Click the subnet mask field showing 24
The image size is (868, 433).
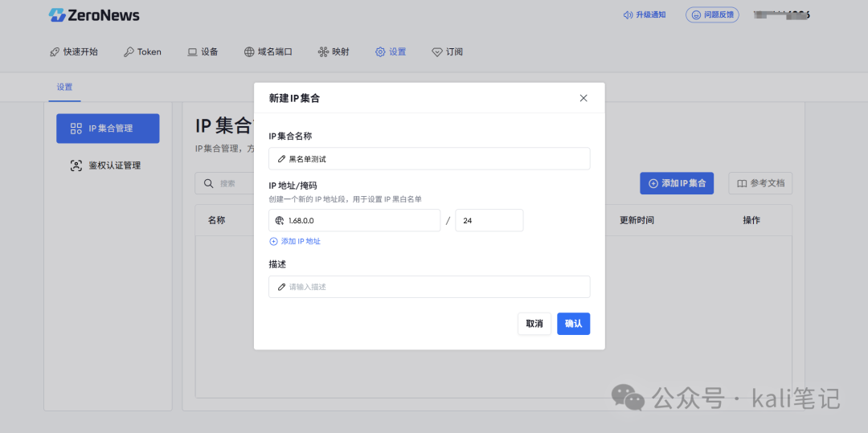coord(489,220)
